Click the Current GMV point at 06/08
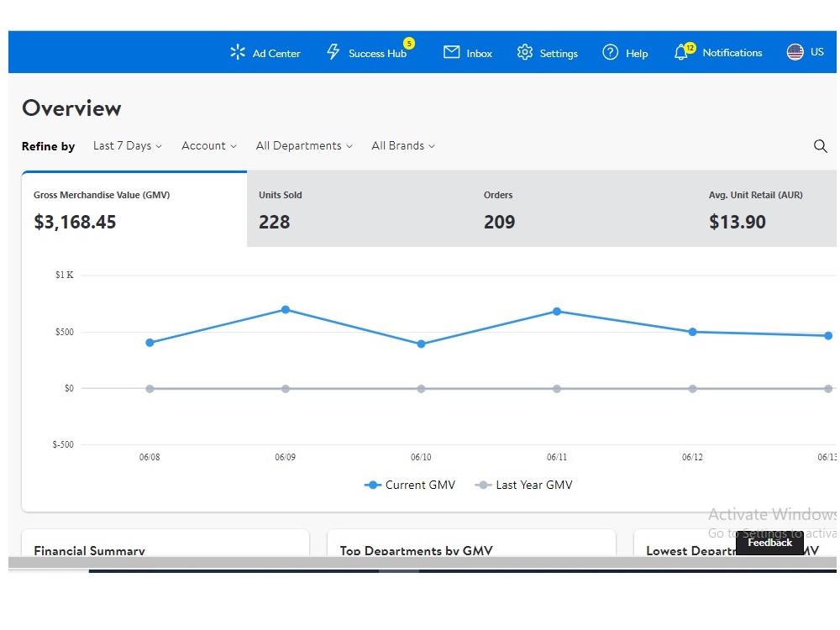This screenshot has height=630, width=840. pyautogui.click(x=150, y=343)
